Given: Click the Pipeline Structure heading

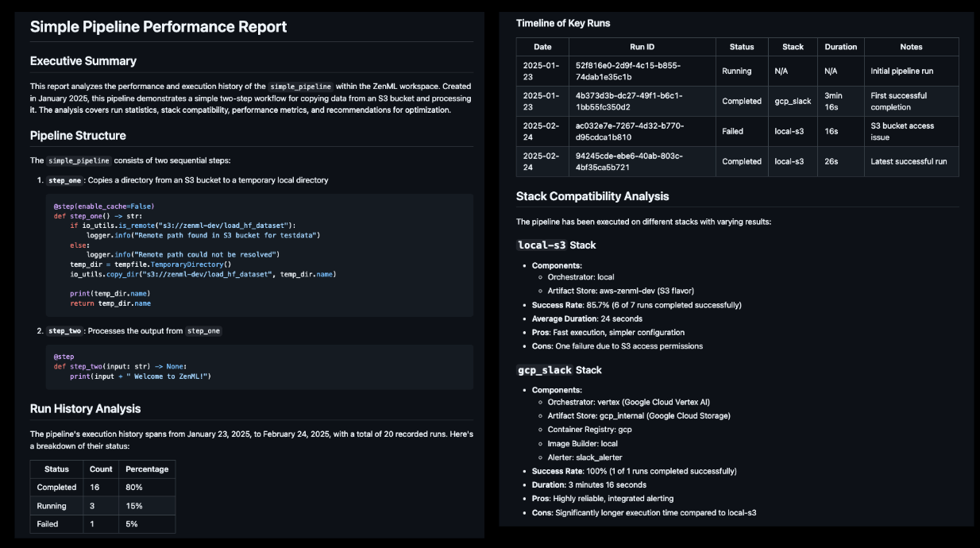Looking at the screenshot, I should point(78,136).
